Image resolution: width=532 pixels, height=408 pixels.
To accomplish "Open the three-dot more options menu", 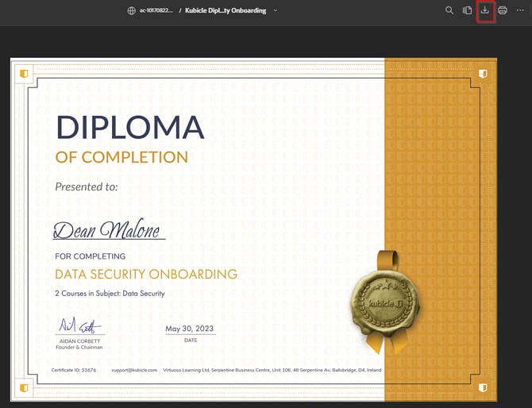I will click(520, 10).
